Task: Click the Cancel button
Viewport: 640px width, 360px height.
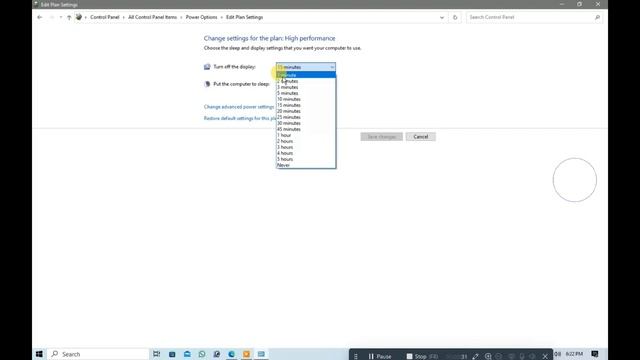Action: coord(420,137)
